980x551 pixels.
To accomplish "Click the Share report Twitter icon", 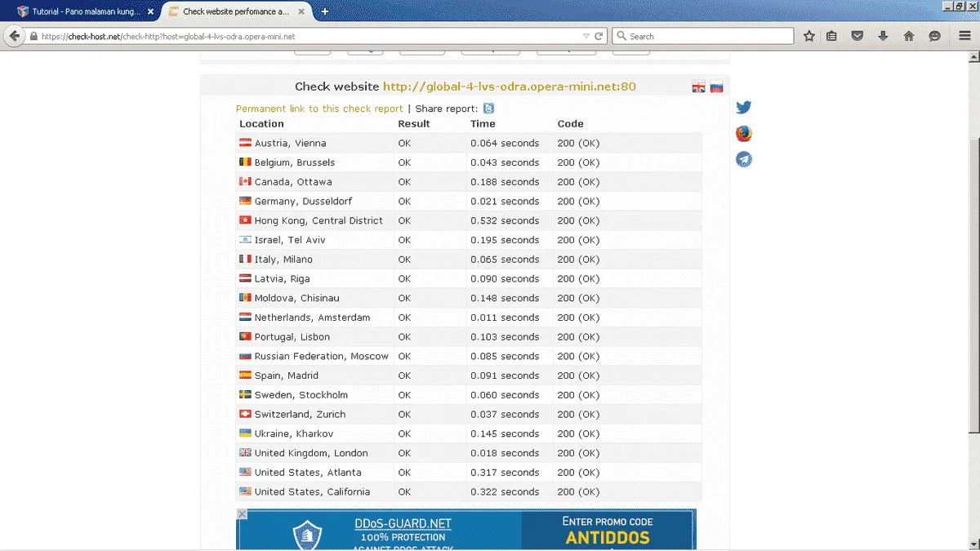I will point(488,109).
